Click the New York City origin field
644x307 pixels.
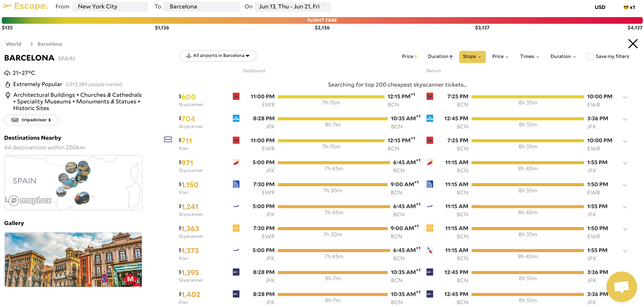point(110,7)
